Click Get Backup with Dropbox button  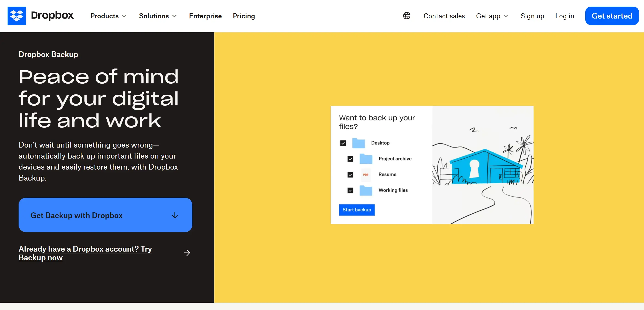coord(105,215)
